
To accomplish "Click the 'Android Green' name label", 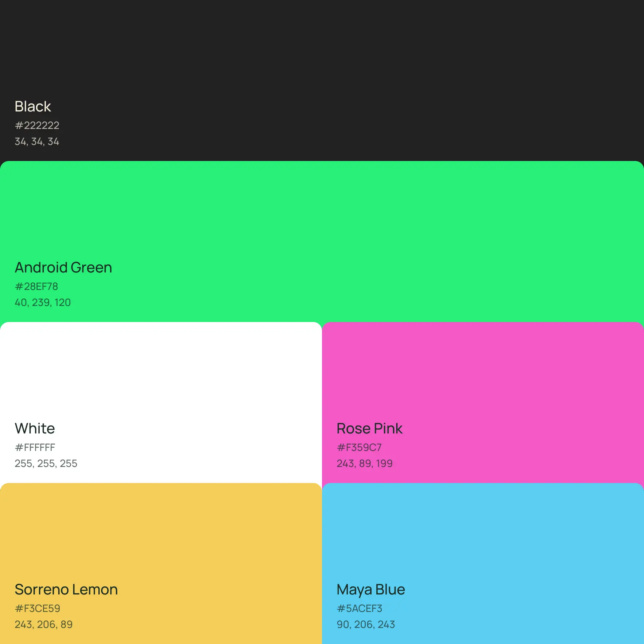I will (63, 267).
